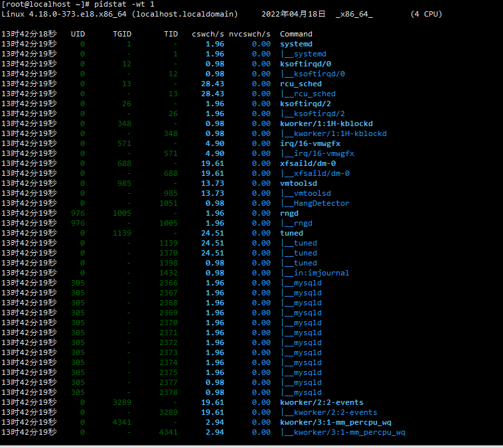
Task: Click the '|__kworker/3:1-mm_percpu_wq' thread entry
Action: [343, 432]
